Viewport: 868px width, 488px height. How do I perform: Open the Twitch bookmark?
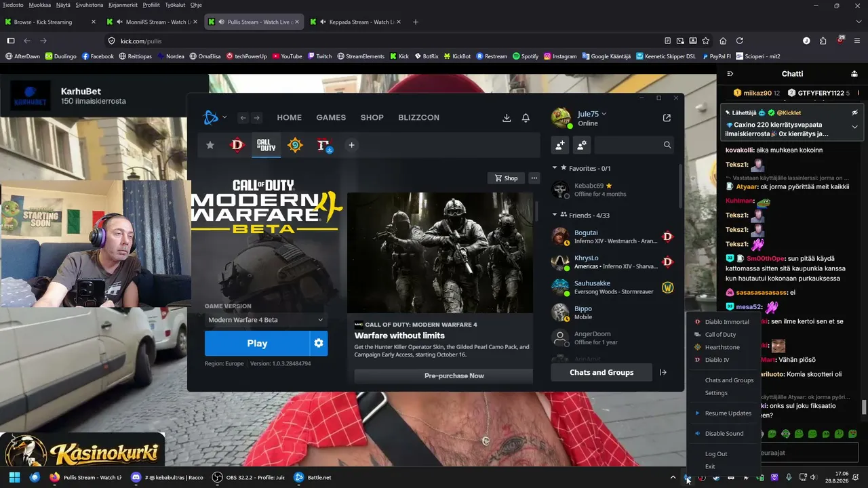click(x=319, y=56)
